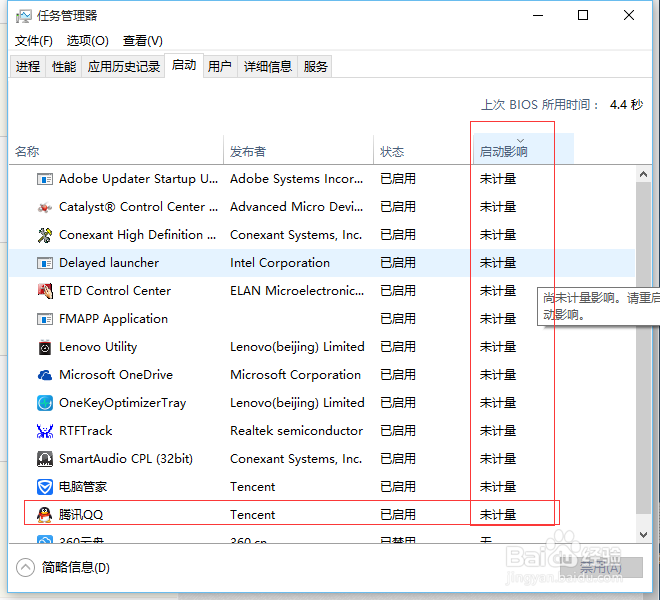Select the ETD Control Center row name
The height and width of the screenshot is (600, 660).
[115, 291]
